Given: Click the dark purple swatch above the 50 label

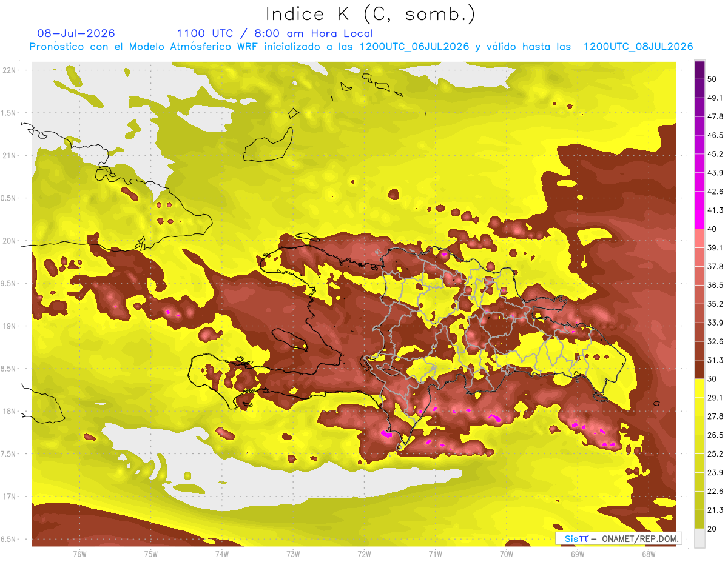Looking at the screenshot, I should coord(699,70).
